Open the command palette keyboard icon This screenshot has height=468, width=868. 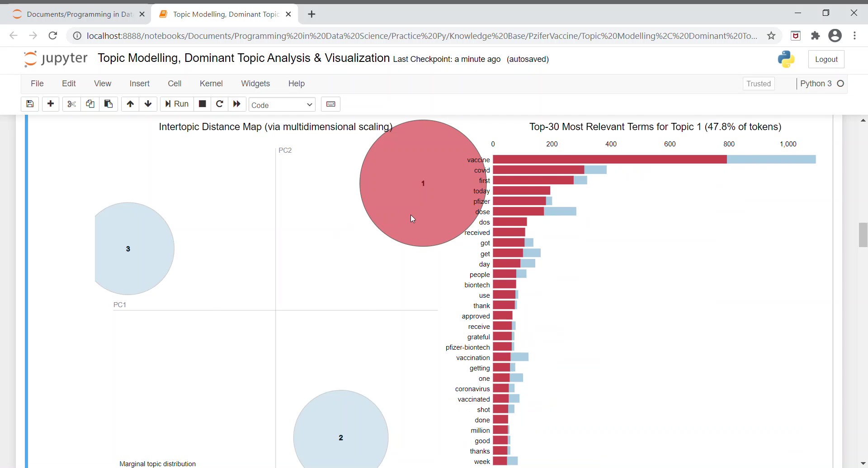[x=330, y=104]
